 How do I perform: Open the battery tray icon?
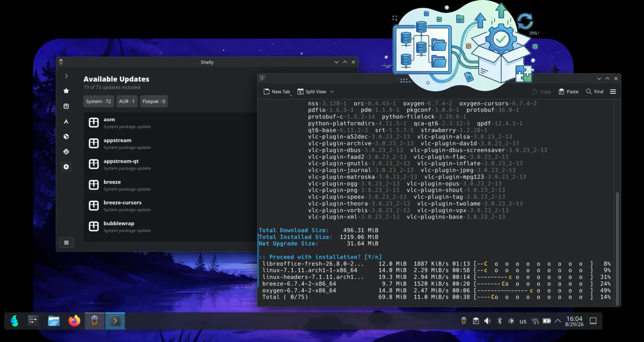click(x=547, y=321)
